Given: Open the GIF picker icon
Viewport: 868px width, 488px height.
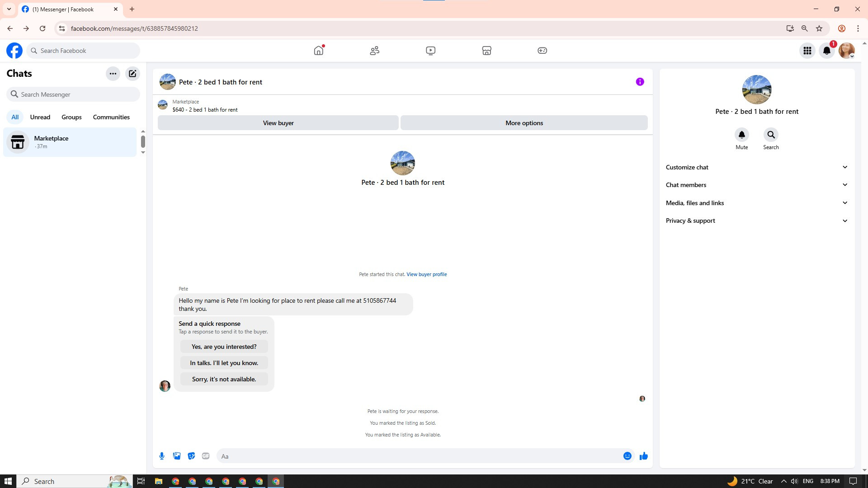Looking at the screenshot, I should [x=206, y=456].
